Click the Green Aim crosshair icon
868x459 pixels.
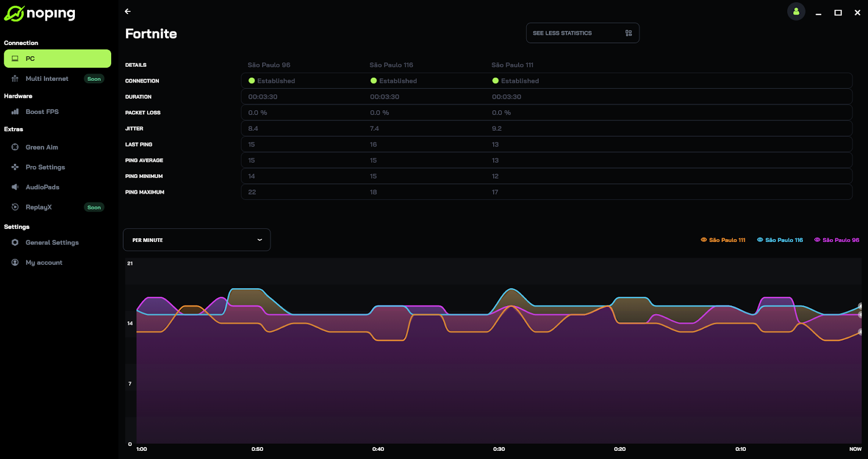tap(15, 147)
